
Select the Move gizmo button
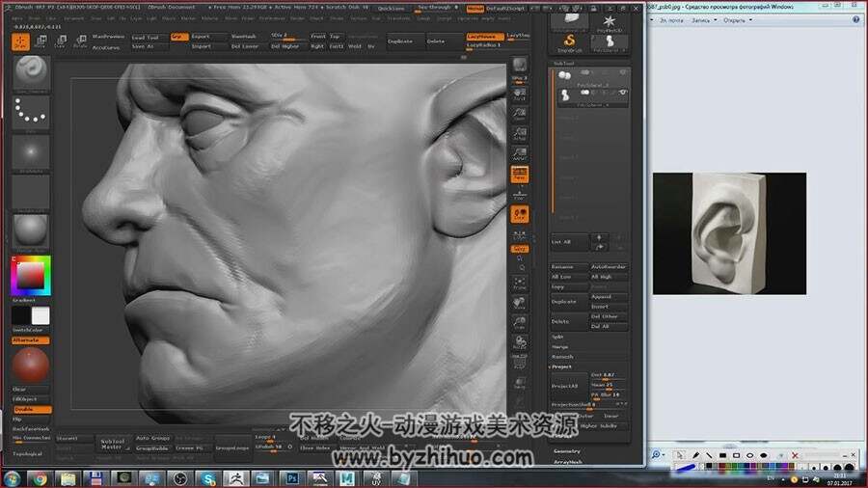[x=41, y=42]
